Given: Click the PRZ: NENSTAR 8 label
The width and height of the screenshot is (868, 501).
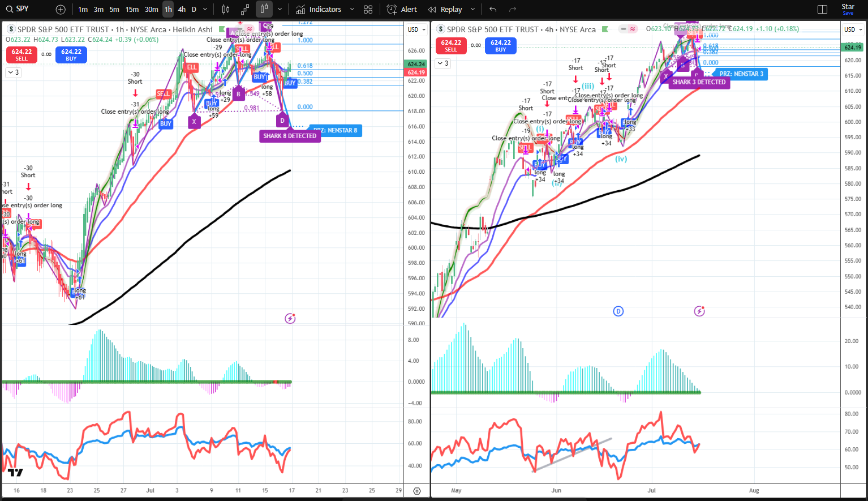Looking at the screenshot, I should 336,130.
